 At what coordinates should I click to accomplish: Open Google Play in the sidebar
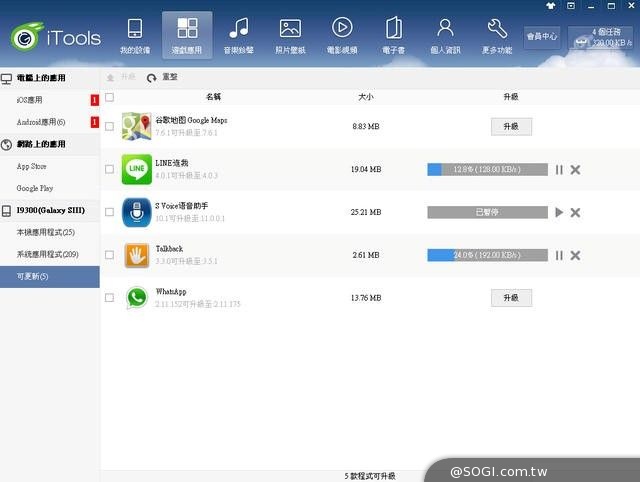[50, 188]
